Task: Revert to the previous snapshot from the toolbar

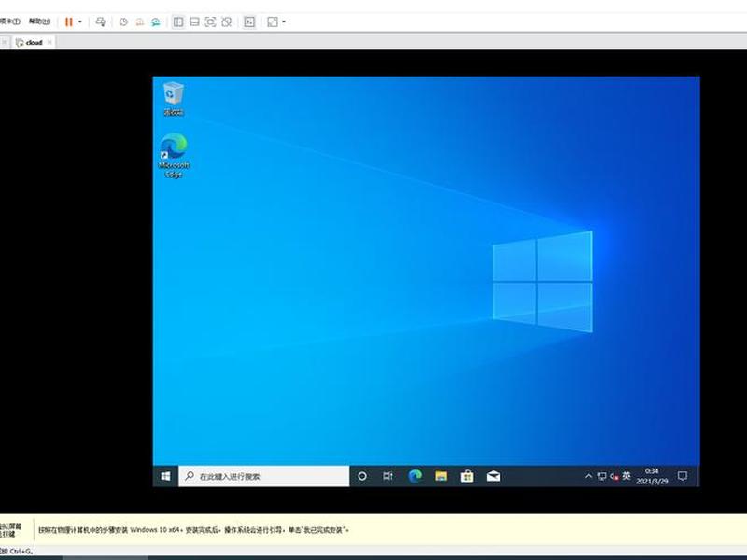Action: point(139,21)
